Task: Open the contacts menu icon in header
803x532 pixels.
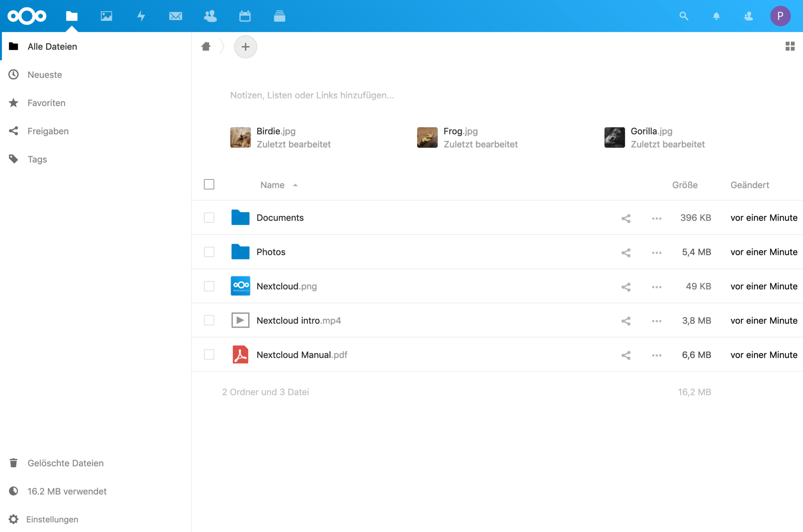Action: point(748,16)
